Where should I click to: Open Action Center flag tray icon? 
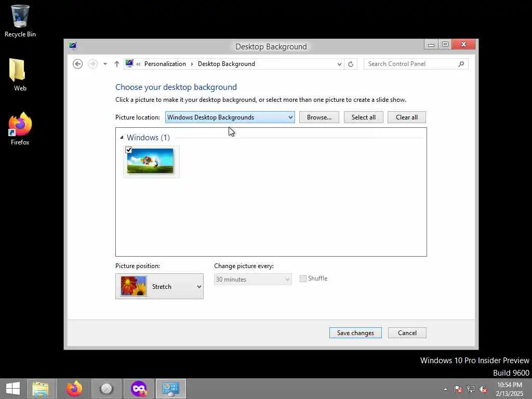point(458,389)
